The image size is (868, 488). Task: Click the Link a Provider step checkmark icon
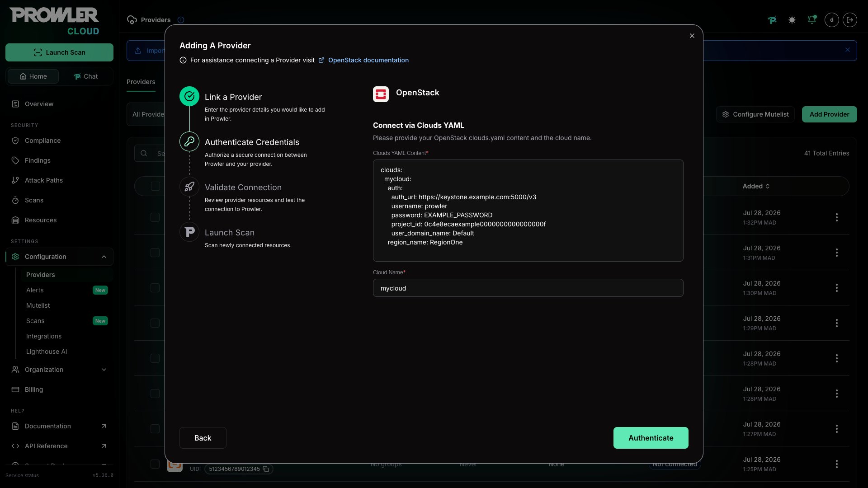click(x=189, y=96)
